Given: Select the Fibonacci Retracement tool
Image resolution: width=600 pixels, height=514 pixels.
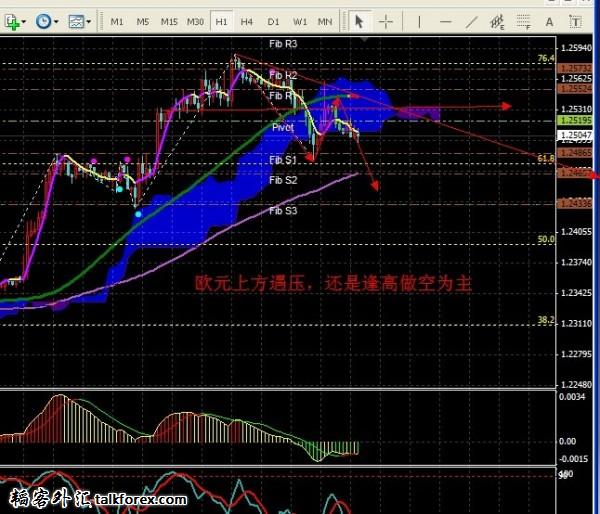Looking at the screenshot, I should 523,22.
